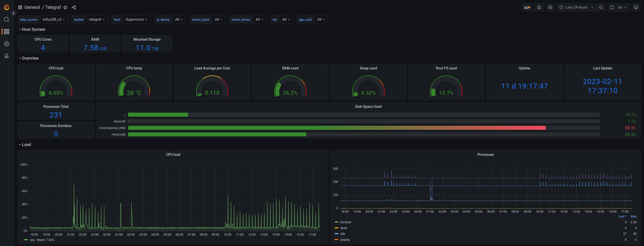Click the Add panel icon
644x246 pixels.
(x=527, y=7)
